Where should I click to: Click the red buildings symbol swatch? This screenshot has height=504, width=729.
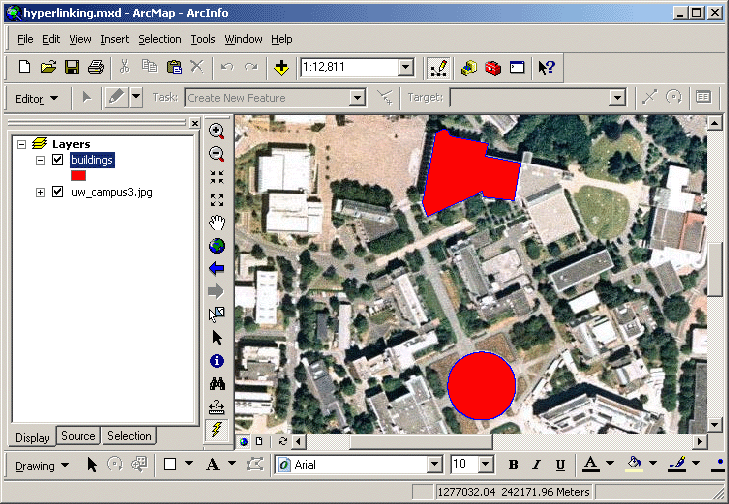[78, 175]
